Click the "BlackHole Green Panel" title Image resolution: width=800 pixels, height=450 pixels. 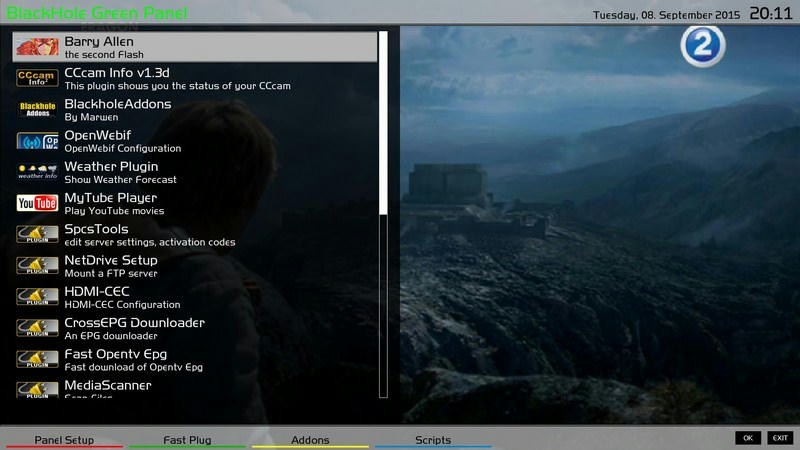(96, 13)
